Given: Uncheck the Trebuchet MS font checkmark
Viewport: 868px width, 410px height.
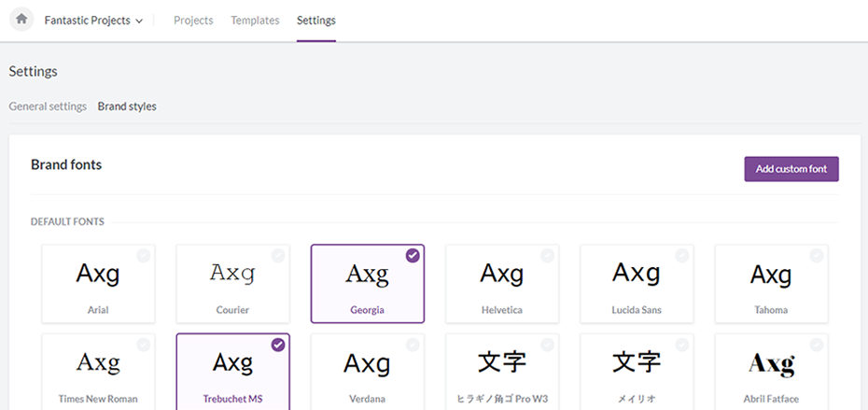Looking at the screenshot, I should click(278, 345).
